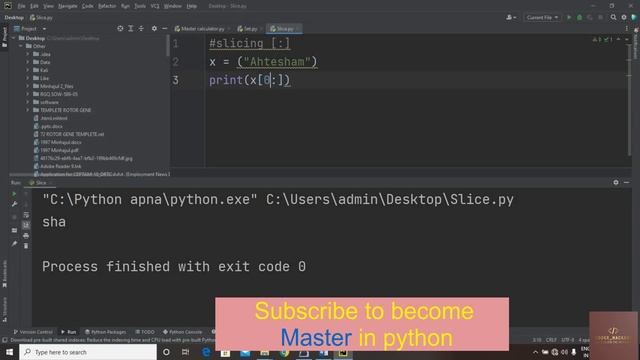Hide the Project tool window
The image size is (640, 360).
tap(164, 29)
